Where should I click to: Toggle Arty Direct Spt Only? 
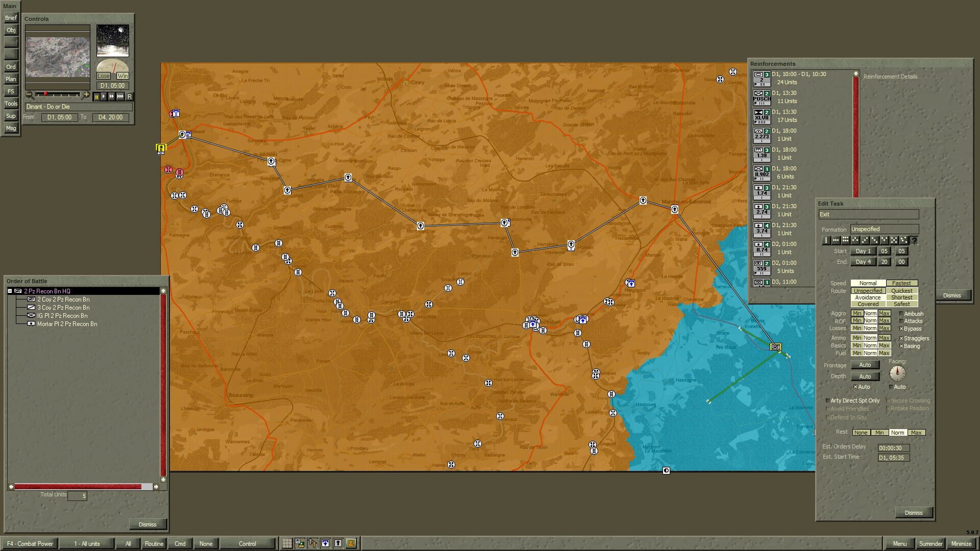(x=829, y=400)
